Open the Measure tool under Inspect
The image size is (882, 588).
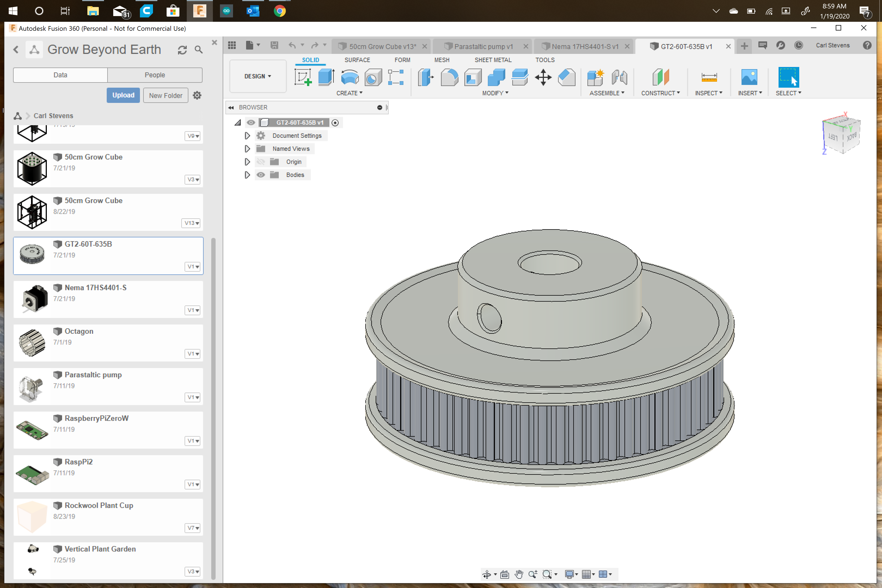coord(708,77)
